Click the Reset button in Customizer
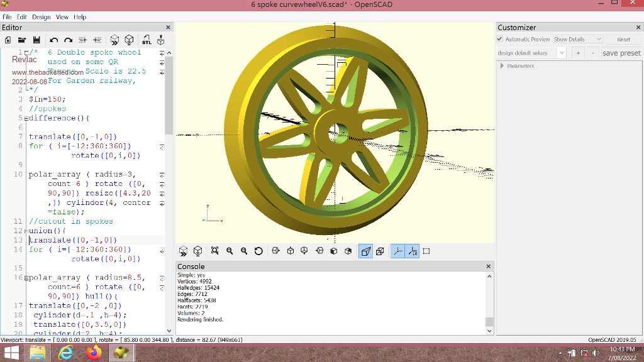 click(x=623, y=39)
